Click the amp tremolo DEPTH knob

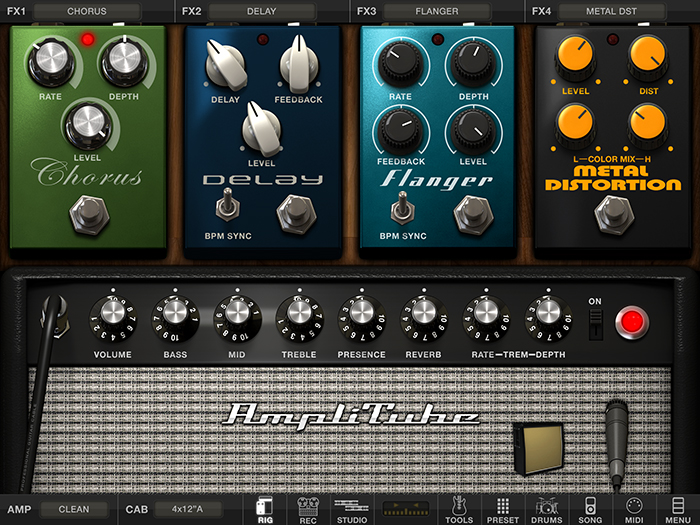click(x=548, y=318)
